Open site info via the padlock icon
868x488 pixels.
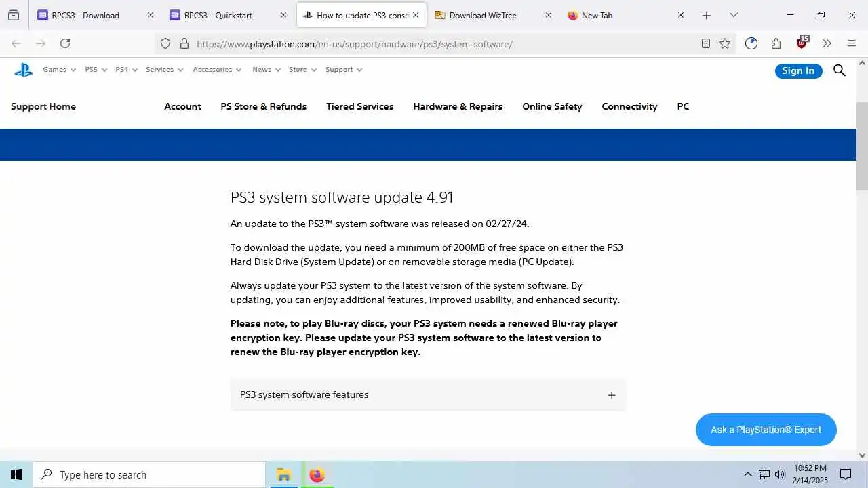(x=184, y=43)
